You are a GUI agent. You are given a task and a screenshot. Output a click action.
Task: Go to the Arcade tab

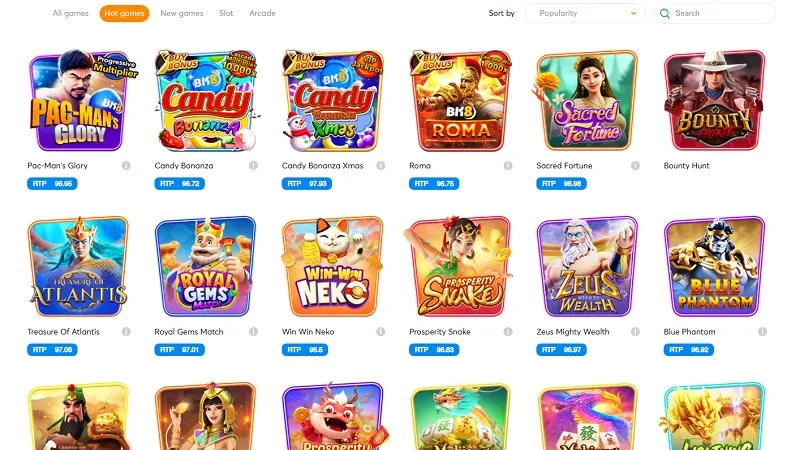[x=262, y=13]
